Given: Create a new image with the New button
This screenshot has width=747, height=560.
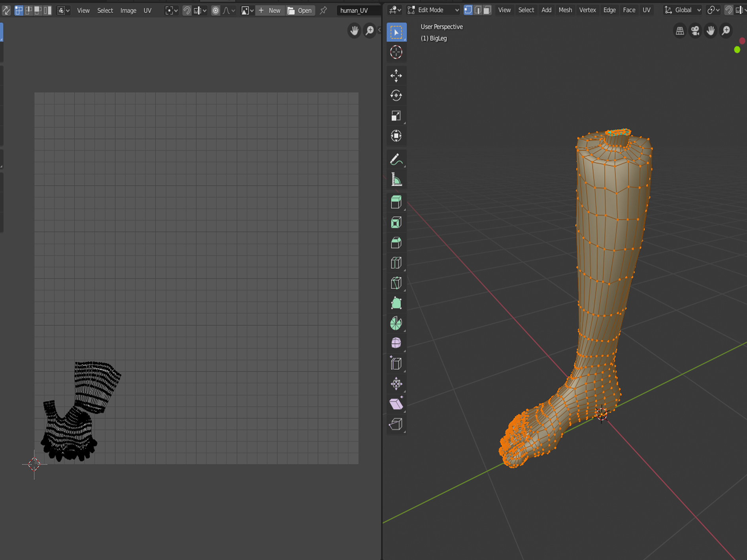Looking at the screenshot, I should [270, 10].
